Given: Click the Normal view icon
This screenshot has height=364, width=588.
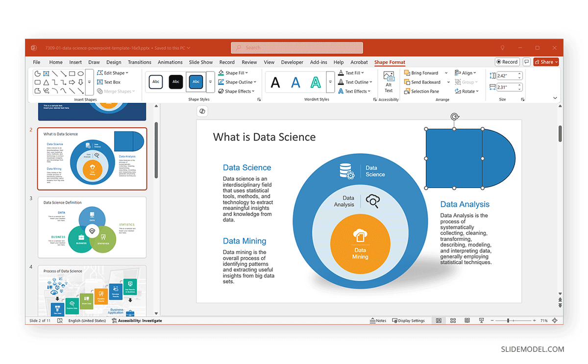Looking at the screenshot, I should coord(439,320).
